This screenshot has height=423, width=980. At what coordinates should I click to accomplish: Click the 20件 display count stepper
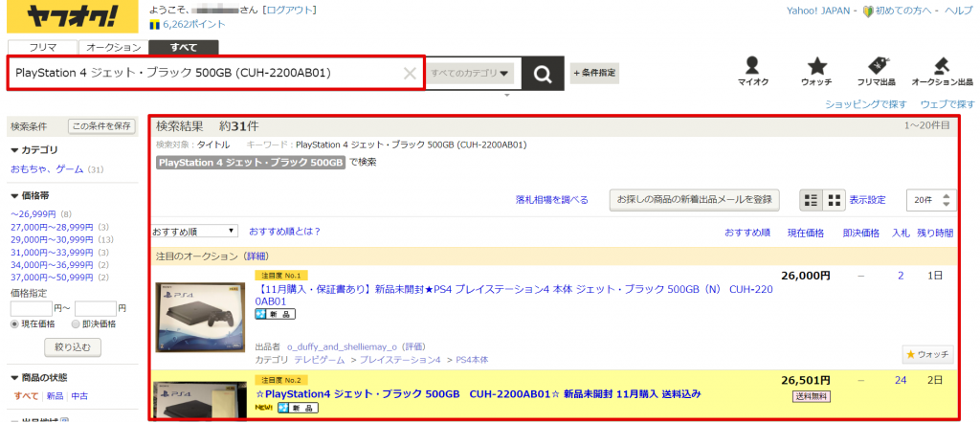click(931, 200)
